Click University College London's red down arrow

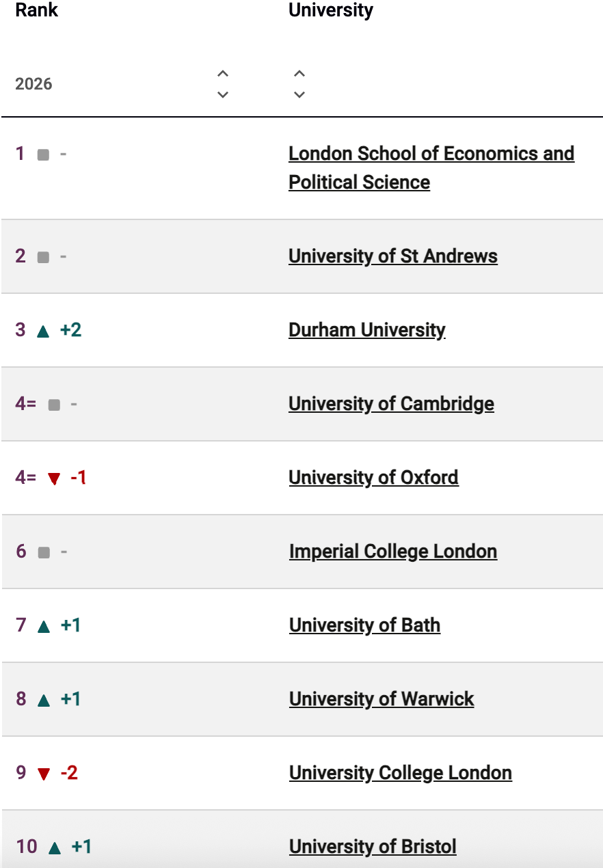[44, 774]
